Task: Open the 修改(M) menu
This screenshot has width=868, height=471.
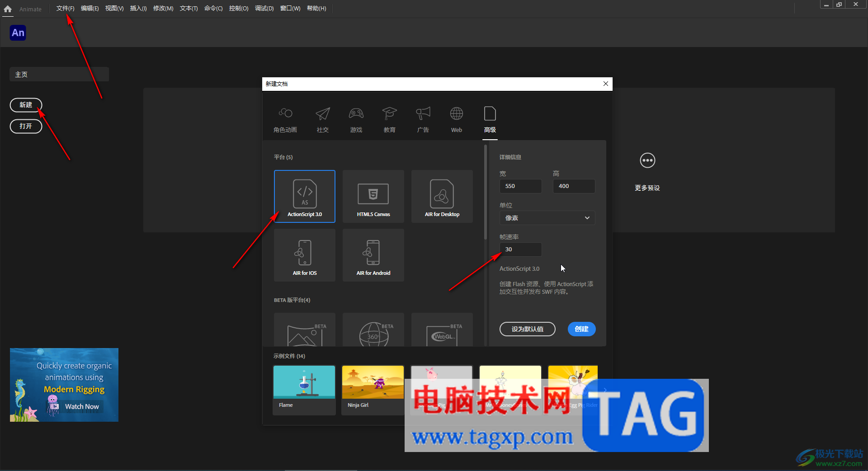Action: [163, 9]
